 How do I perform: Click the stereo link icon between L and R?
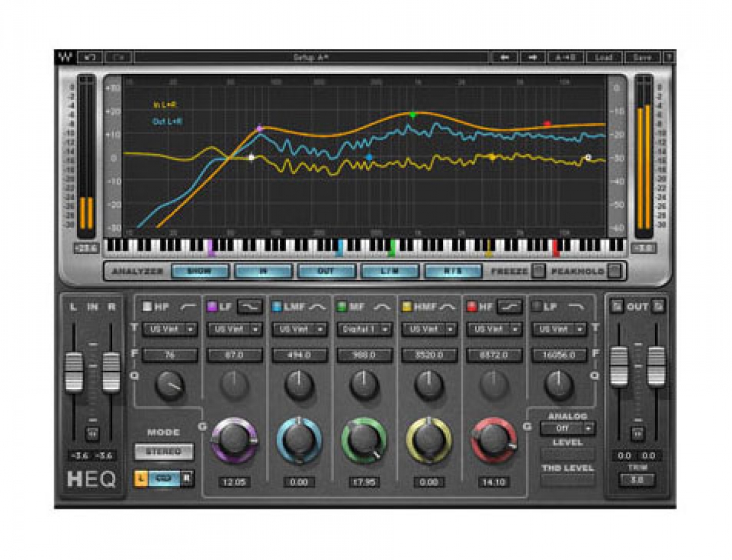[x=163, y=479]
